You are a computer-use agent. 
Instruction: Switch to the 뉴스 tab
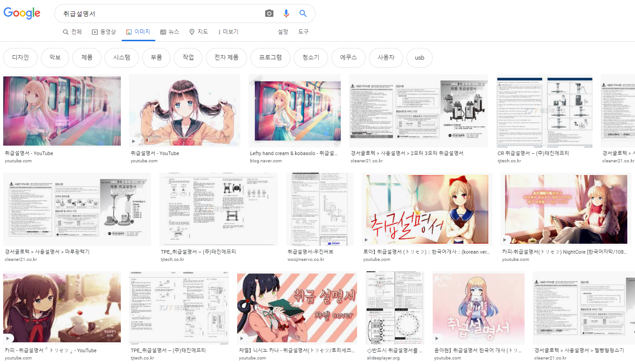coord(170,32)
